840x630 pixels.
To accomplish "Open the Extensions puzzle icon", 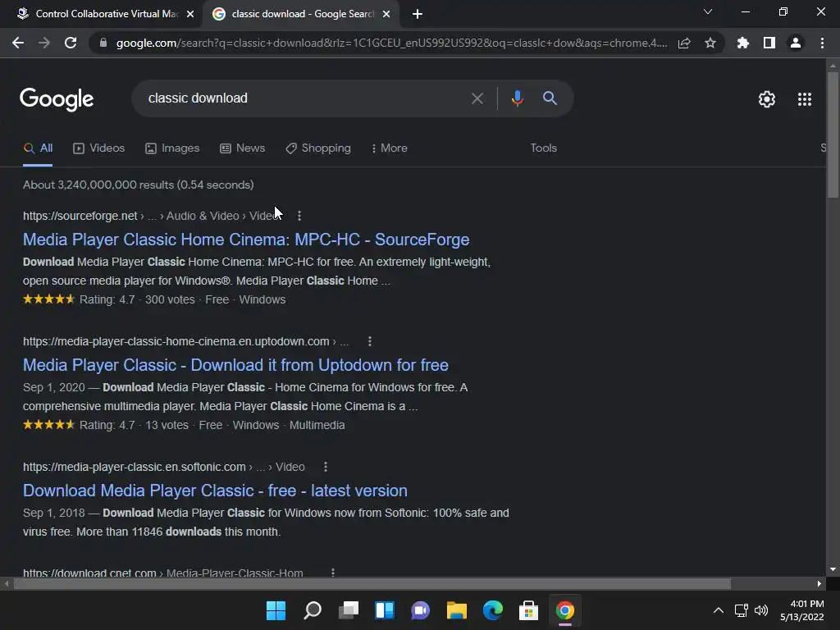I will 743,43.
